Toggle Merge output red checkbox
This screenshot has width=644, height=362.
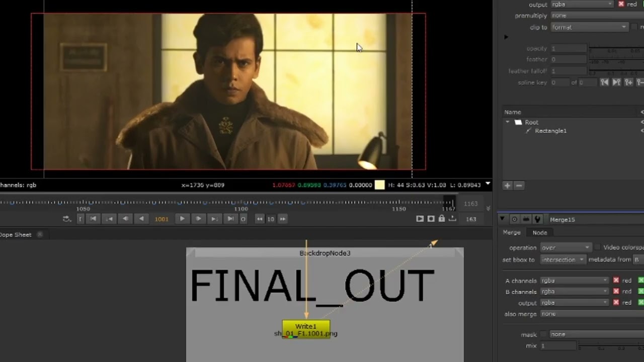(616, 303)
